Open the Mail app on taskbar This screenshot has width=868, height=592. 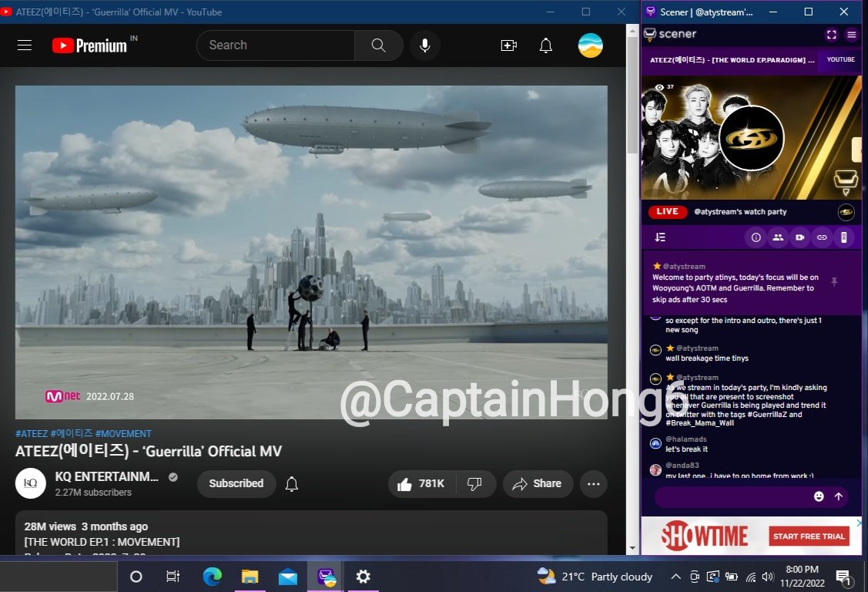pyautogui.click(x=287, y=577)
